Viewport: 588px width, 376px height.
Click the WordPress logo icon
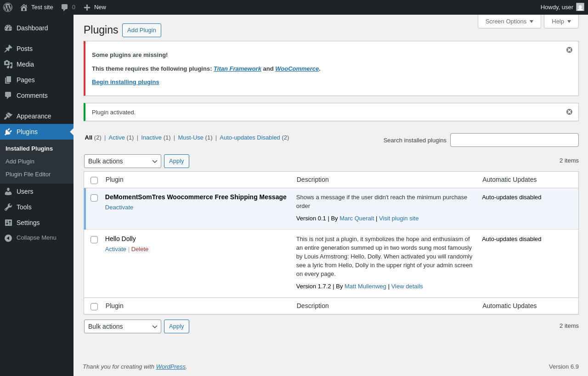point(8,7)
